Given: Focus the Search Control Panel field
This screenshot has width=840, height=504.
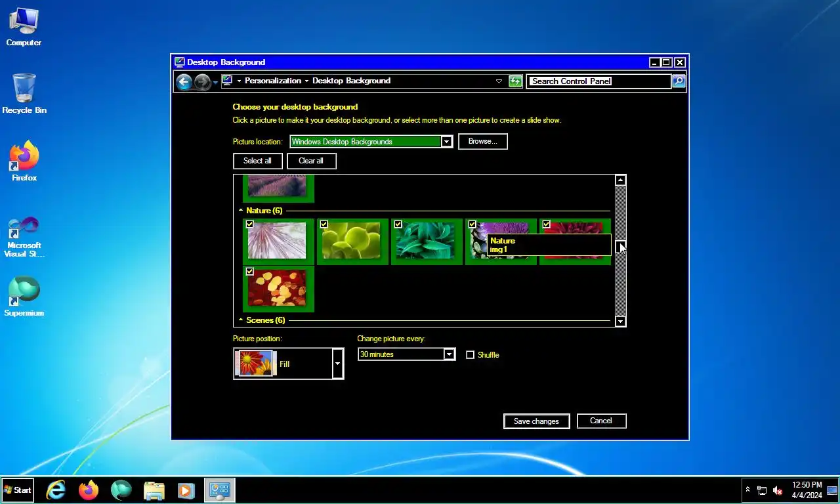Looking at the screenshot, I should tap(599, 81).
